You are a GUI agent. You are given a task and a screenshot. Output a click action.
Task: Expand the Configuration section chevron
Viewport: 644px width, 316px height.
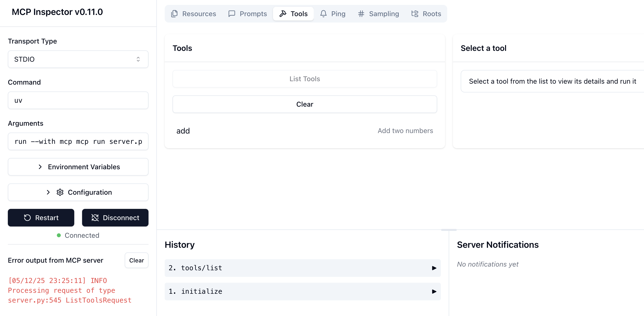click(x=48, y=192)
